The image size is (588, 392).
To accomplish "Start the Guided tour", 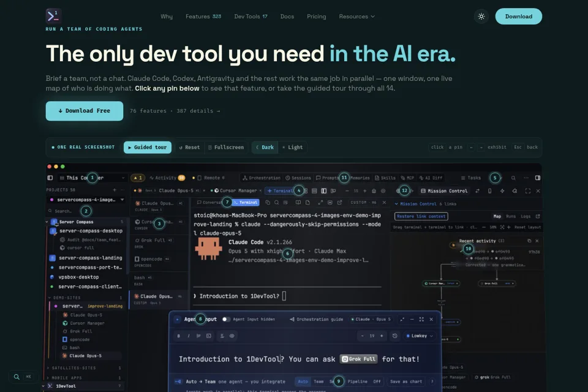I will pyautogui.click(x=148, y=147).
